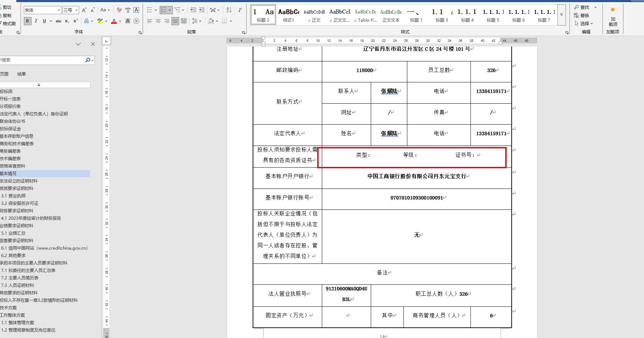The height and width of the screenshot is (338, 644).
Task: Expand the styles gallery
Action: (x=561, y=15)
